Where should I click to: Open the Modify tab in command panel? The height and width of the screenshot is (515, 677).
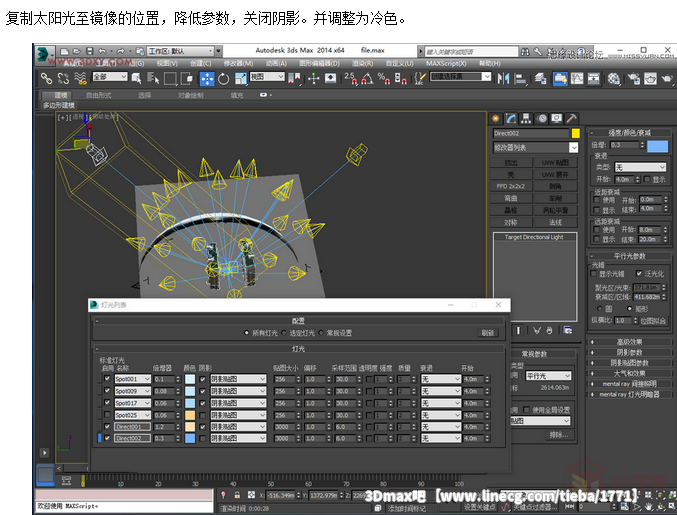click(511, 118)
